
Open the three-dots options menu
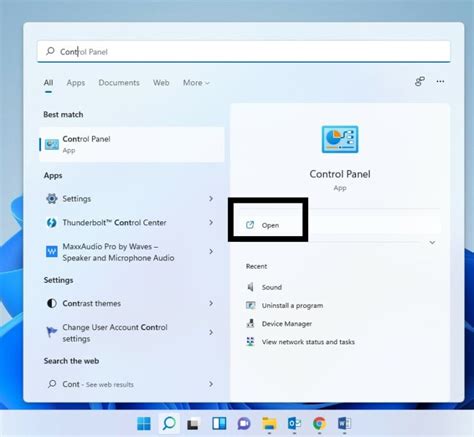[440, 81]
